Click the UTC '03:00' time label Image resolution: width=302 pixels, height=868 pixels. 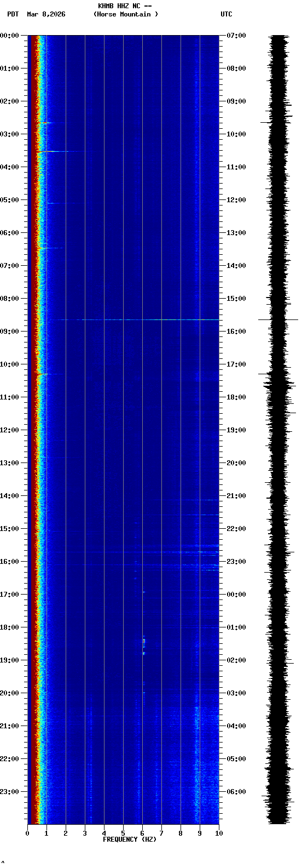pos(236,693)
